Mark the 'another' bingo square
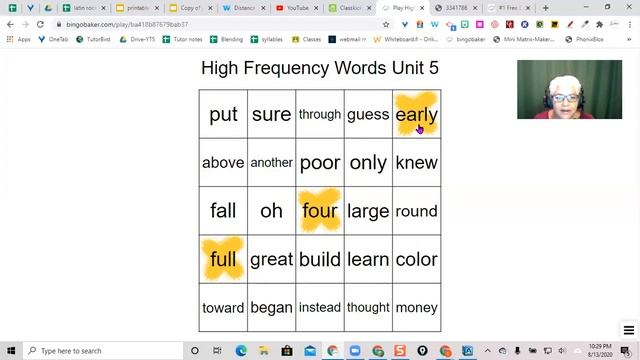 pos(271,162)
